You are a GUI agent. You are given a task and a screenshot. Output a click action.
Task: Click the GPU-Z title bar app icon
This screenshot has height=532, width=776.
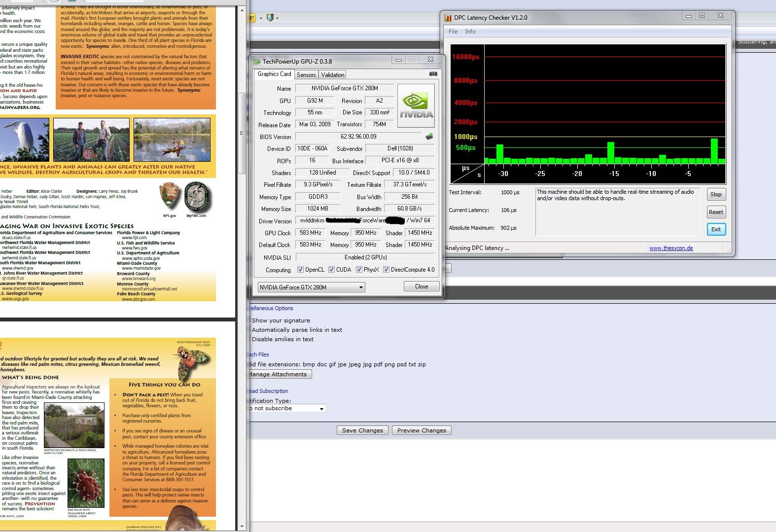(x=256, y=62)
